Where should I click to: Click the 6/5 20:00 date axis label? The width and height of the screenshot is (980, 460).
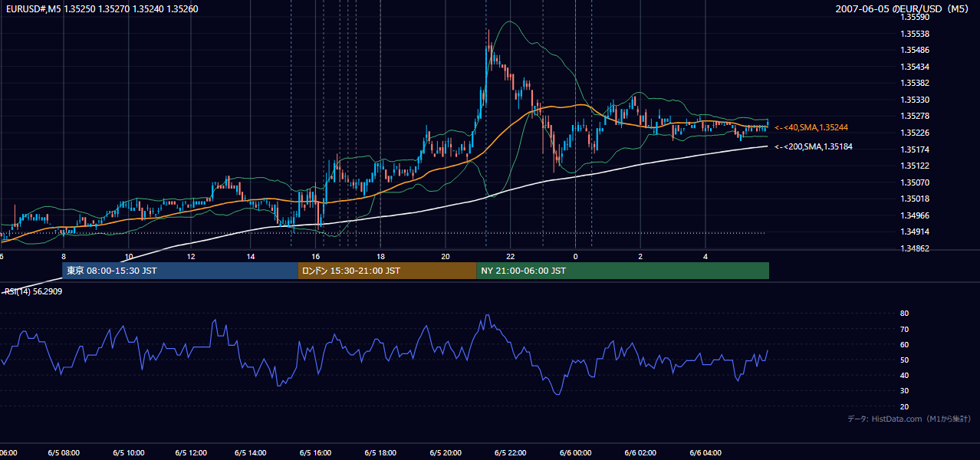[446, 453]
